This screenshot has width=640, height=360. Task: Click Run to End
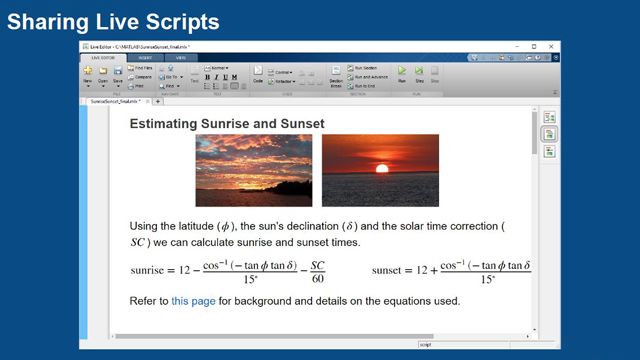point(361,86)
